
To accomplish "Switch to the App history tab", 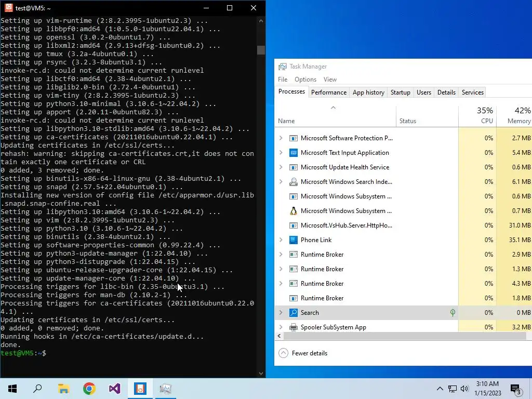I will point(368,92).
